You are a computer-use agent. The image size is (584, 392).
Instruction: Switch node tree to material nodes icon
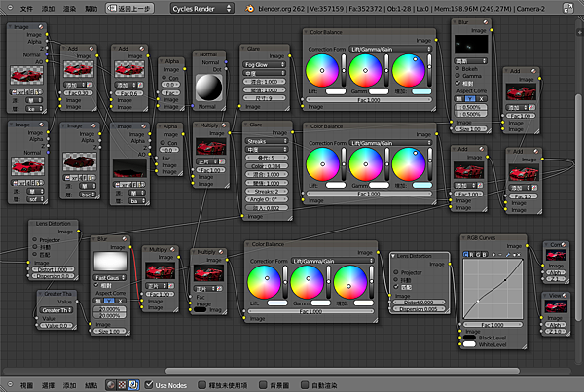click(111, 385)
